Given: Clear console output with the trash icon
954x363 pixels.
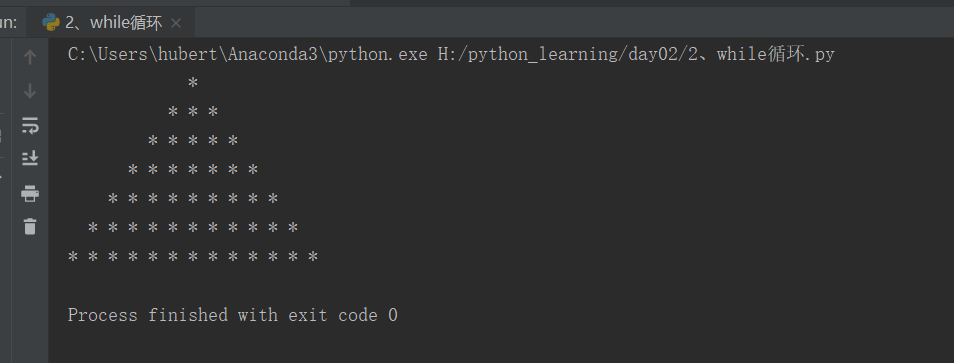Looking at the screenshot, I should click(x=30, y=226).
